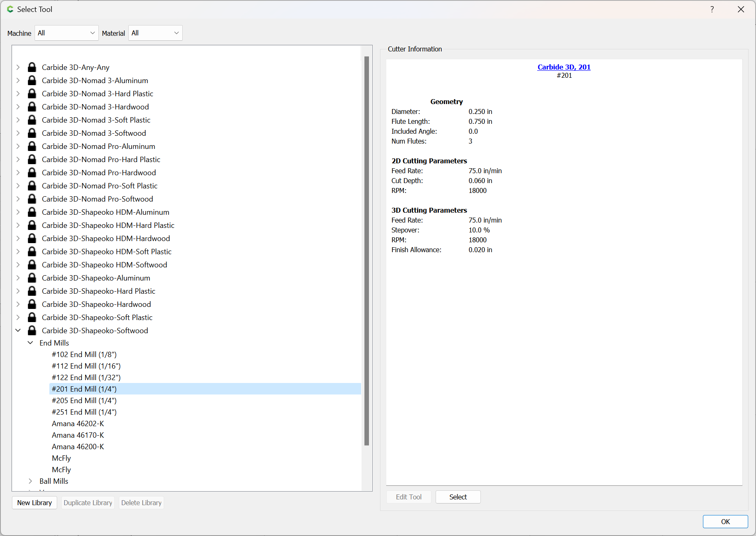Viewport: 756px width, 536px height.
Task: Click lock icon for Nomad 3-Aluminum library
Action: point(32,80)
